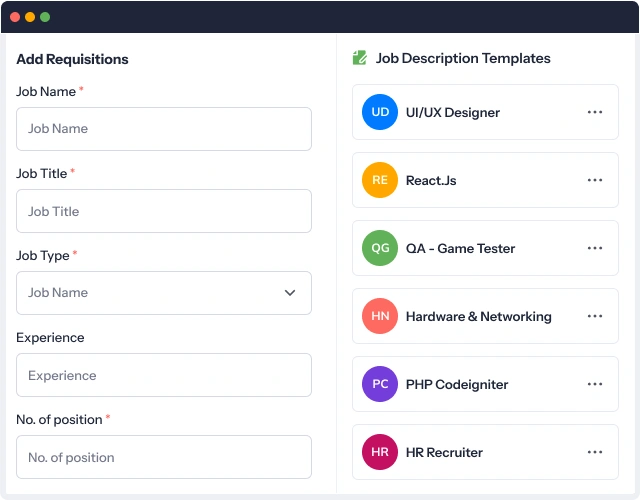The width and height of the screenshot is (640, 500).
Task: Focus the Job Name text field
Action: coord(164,129)
